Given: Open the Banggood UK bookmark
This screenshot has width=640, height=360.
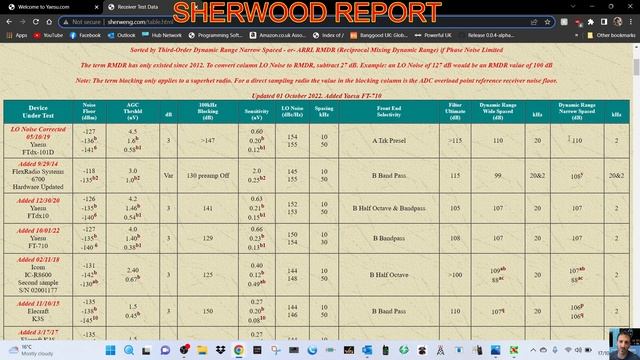Looking at the screenshot, I should point(379,36).
